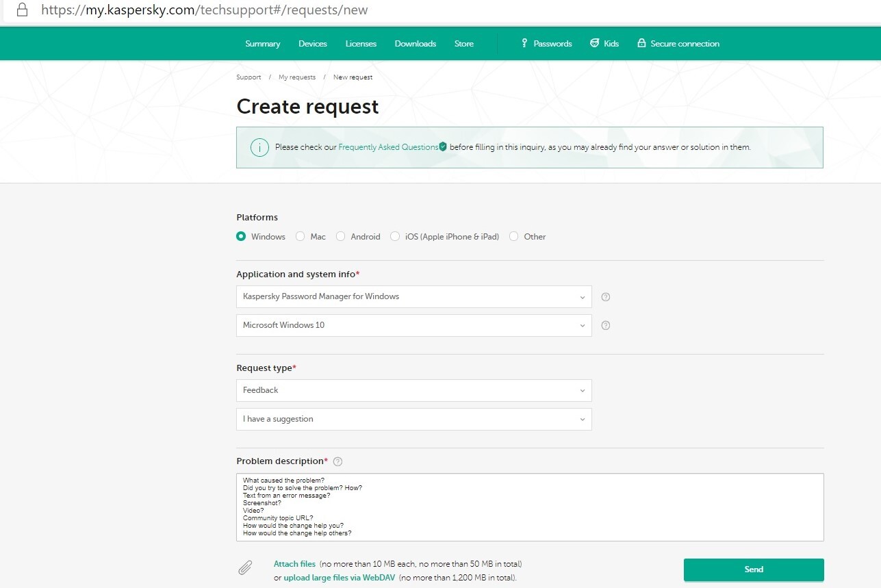Click the Attach files link
Image resolution: width=881 pixels, height=588 pixels.
(x=294, y=564)
